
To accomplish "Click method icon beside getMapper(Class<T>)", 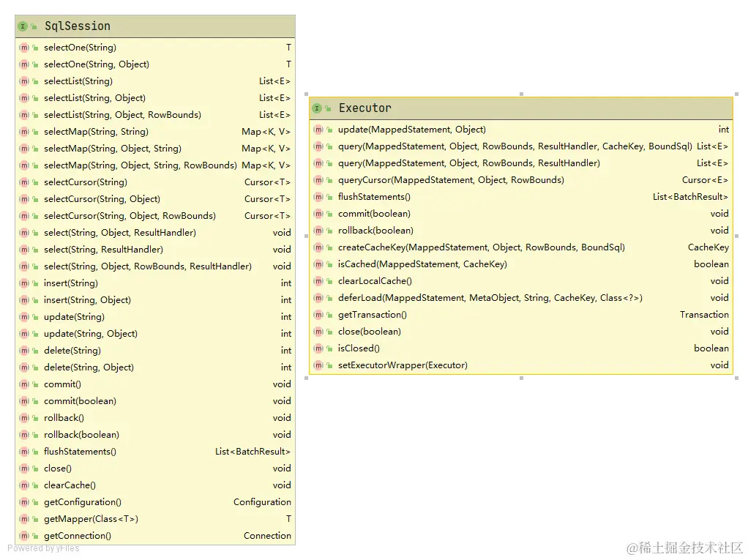I will pyautogui.click(x=24, y=519).
